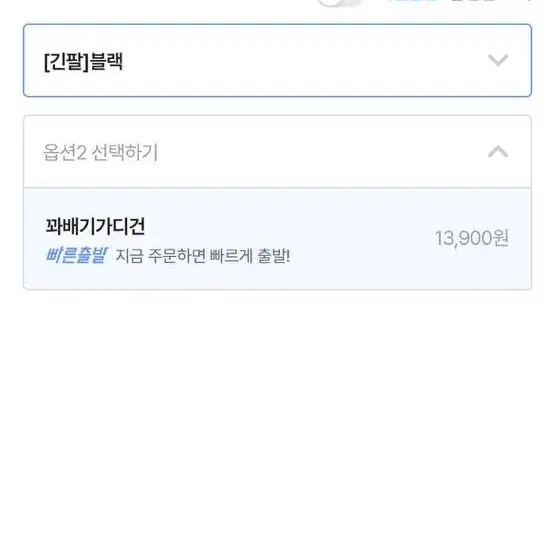Click the 13,900원 price of 꼬배기가디건
The height and width of the screenshot is (555, 555).
click(x=471, y=238)
